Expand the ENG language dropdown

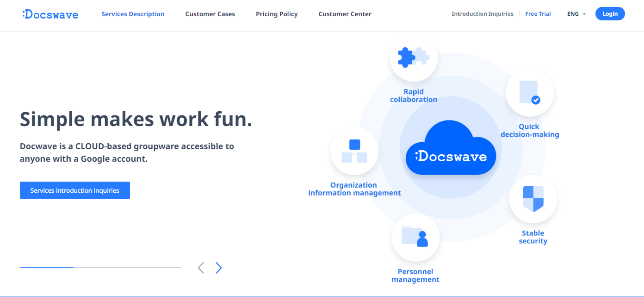(x=576, y=14)
